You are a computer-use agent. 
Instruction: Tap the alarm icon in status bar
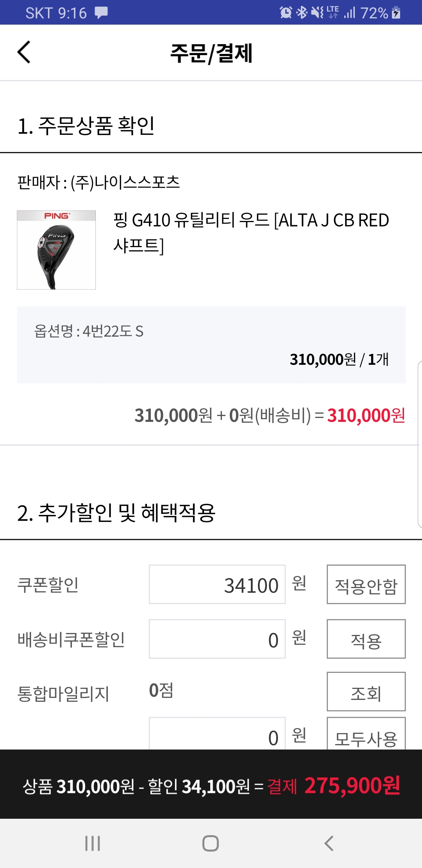pyautogui.click(x=286, y=13)
